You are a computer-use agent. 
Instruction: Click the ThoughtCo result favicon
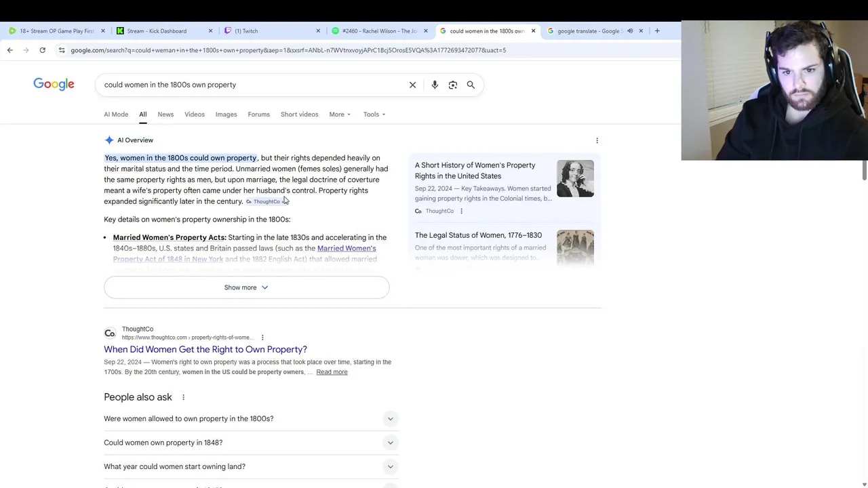pos(110,333)
